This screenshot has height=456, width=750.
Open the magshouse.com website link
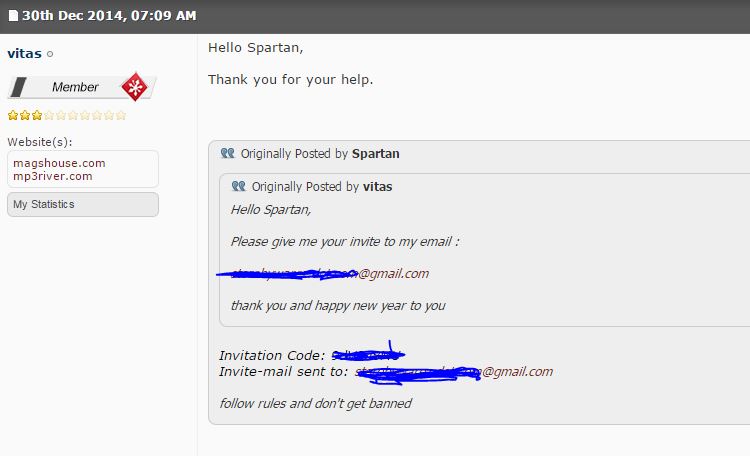pyautogui.click(x=59, y=163)
